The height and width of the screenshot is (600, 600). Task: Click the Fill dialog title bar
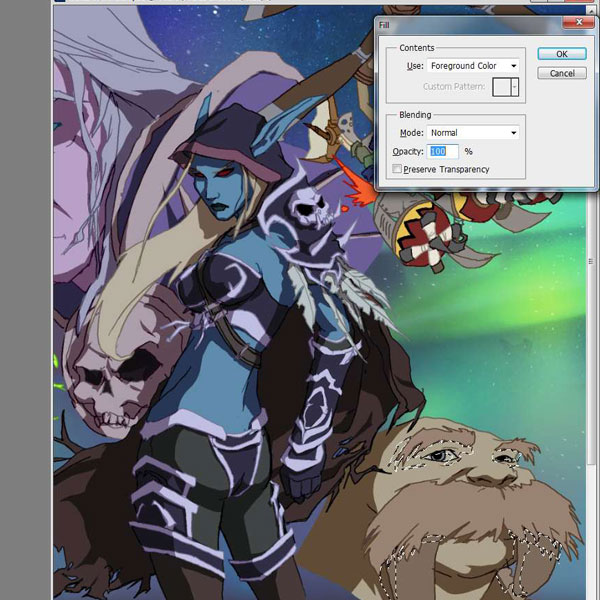[x=469, y=25]
